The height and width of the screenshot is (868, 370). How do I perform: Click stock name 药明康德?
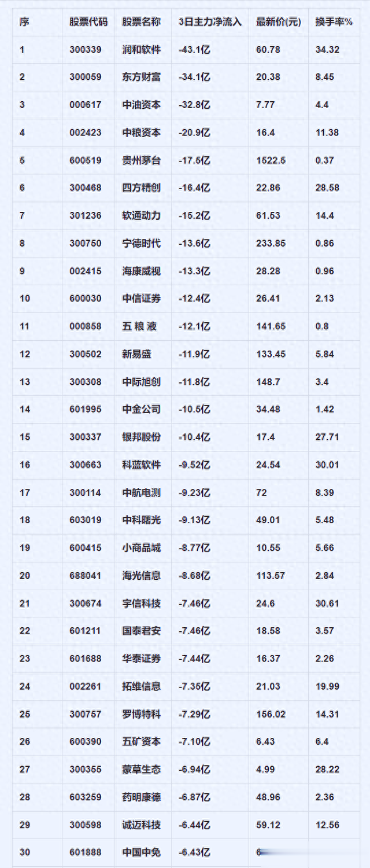142,797
